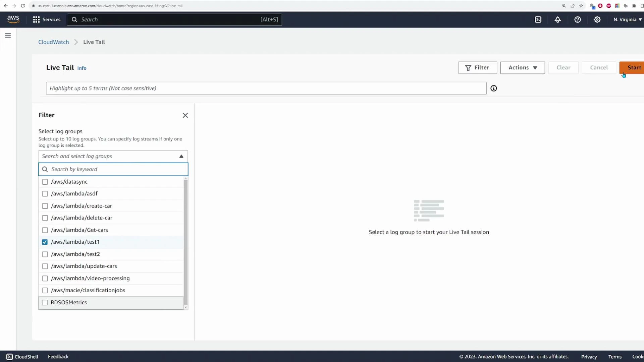Click the Live Tail breadcrumb item
This screenshot has height=362, width=644.
[94, 42]
